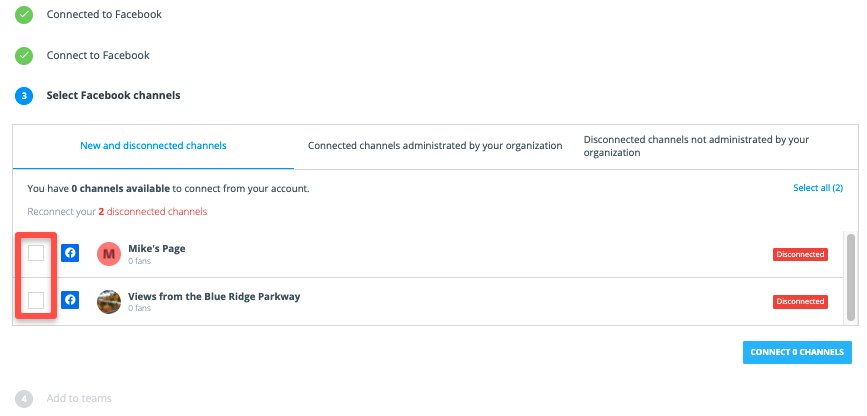867x416 pixels.
Task: Check the box for Mike's Page
Action: pyautogui.click(x=36, y=253)
